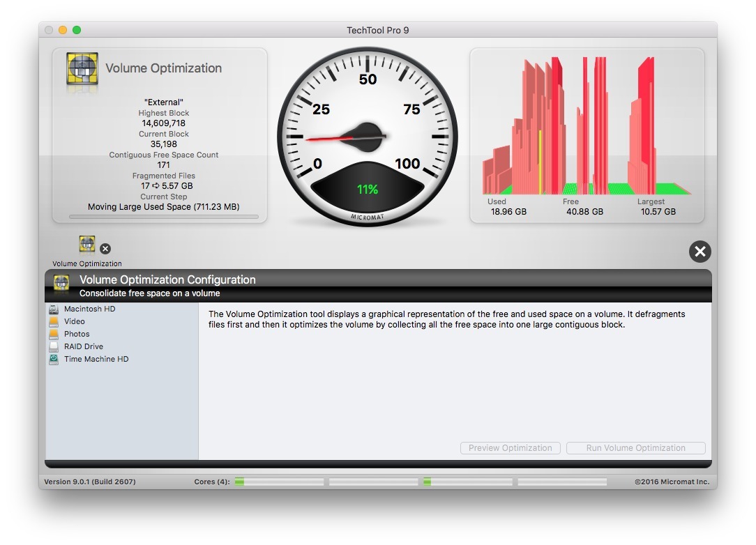The height and width of the screenshot is (545, 756).
Task: Click Version 9.0.1 (Build 2607) text
Action: point(90,482)
